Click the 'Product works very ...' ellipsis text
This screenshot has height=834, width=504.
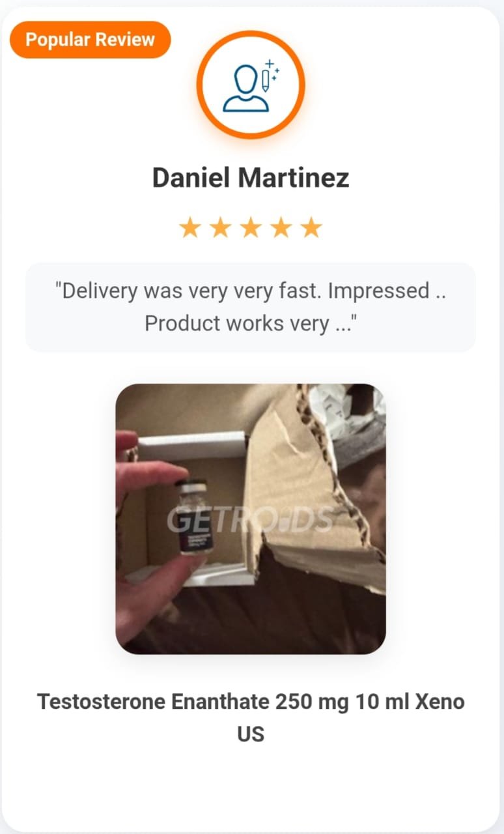click(x=251, y=323)
